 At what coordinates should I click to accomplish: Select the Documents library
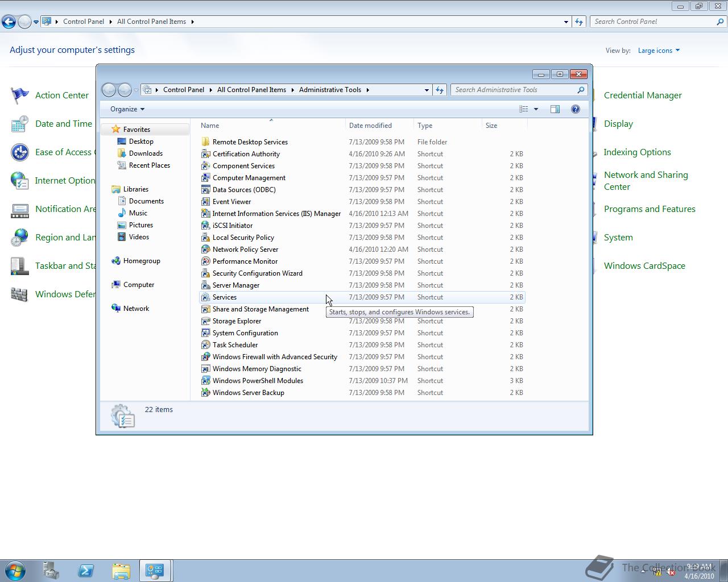[146, 201]
